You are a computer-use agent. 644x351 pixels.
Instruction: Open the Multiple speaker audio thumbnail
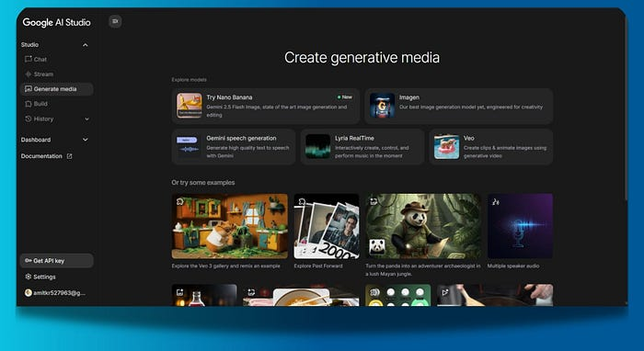520,226
